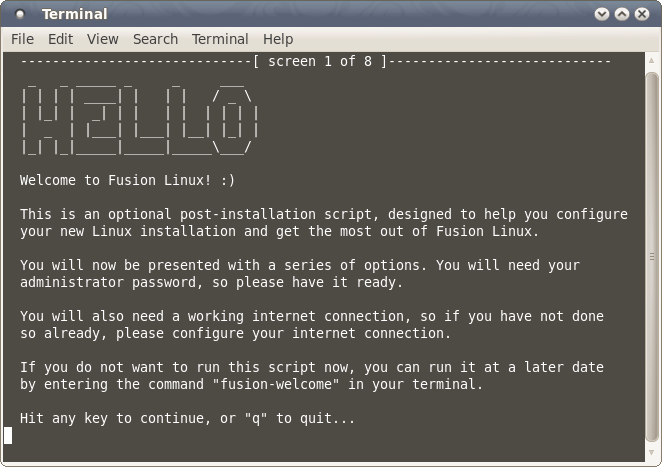Close the Terminal window

click(x=641, y=14)
